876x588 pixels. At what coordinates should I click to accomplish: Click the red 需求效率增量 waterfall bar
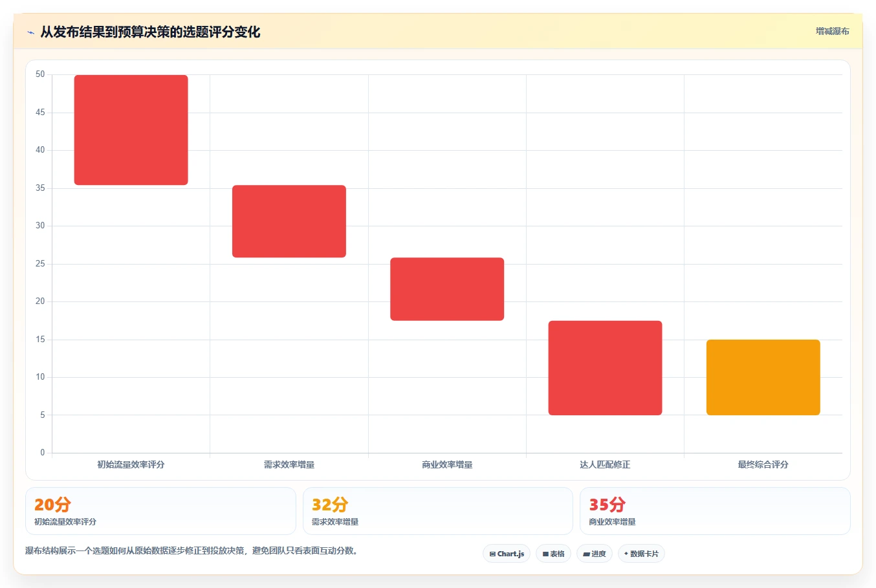289,221
